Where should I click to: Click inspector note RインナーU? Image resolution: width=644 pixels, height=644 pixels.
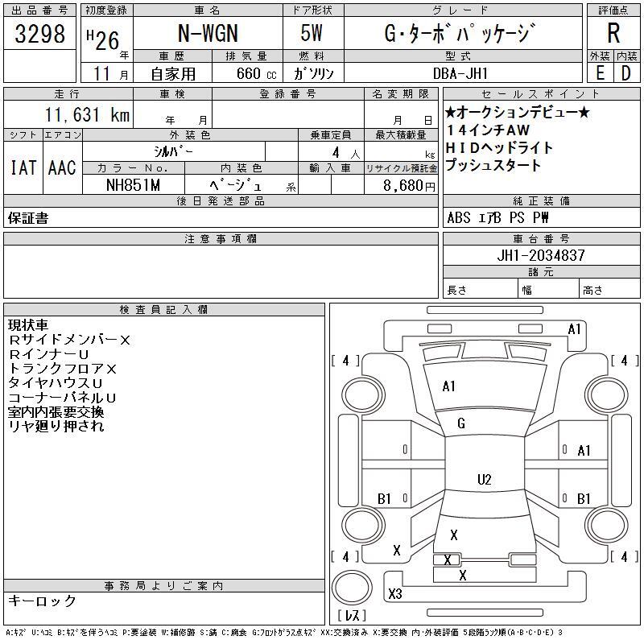[48, 354]
